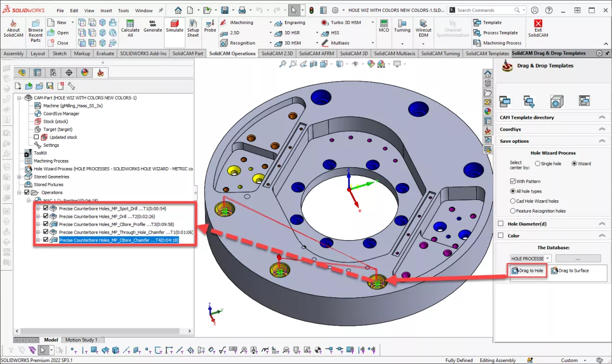
Task: Open the Wirecut EDM tool
Action: click(423, 29)
